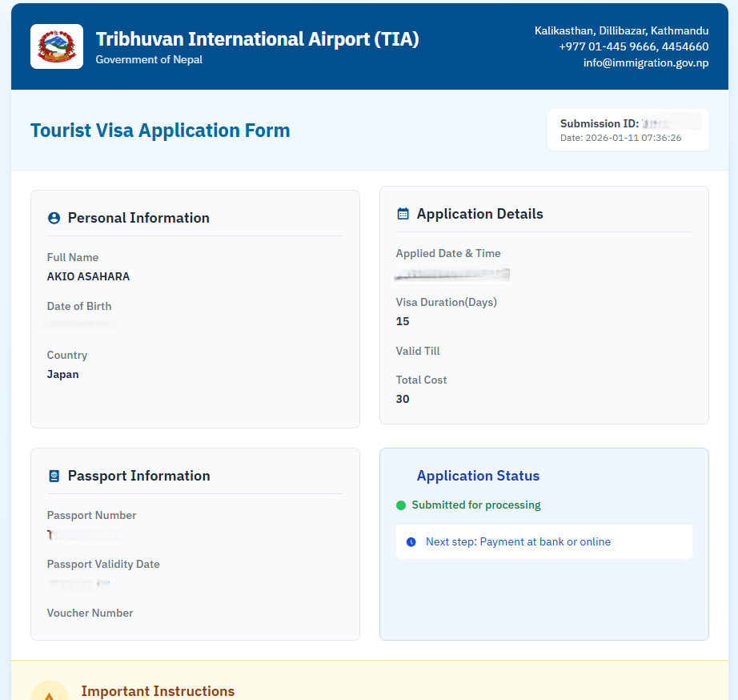Screen dimensions: 738x700
Task: Click the Tourist Visa Application Form heading
Action: [x=160, y=131]
